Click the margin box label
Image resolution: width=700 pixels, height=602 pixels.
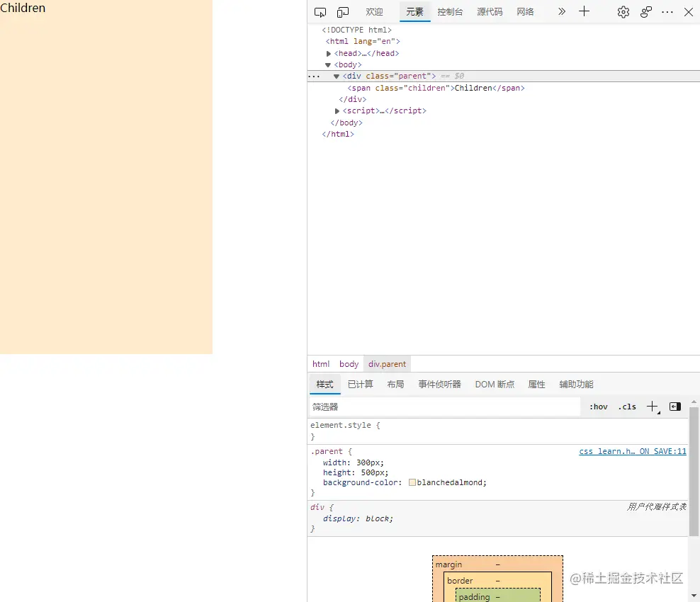[448, 564]
